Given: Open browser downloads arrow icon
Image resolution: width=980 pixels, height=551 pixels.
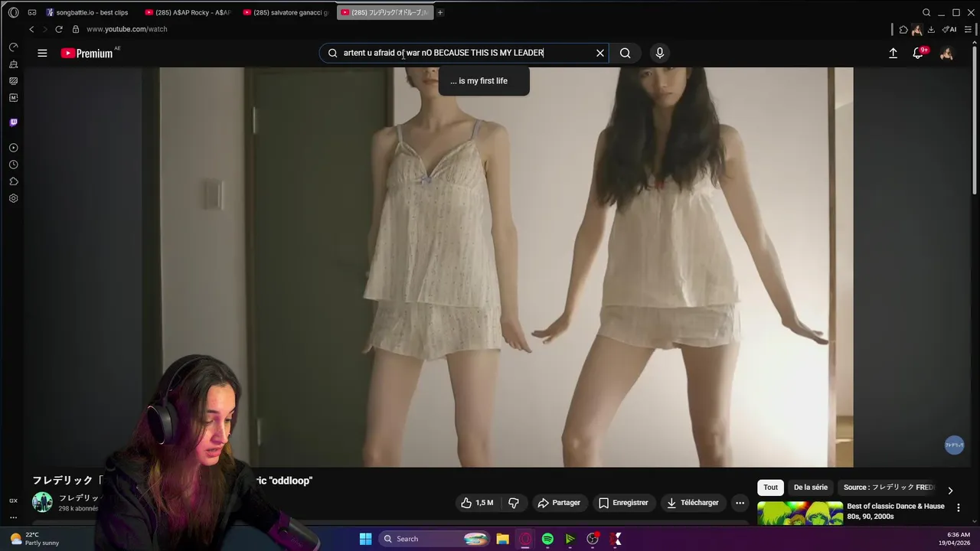Looking at the screenshot, I should pyautogui.click(x=931, y=29).
